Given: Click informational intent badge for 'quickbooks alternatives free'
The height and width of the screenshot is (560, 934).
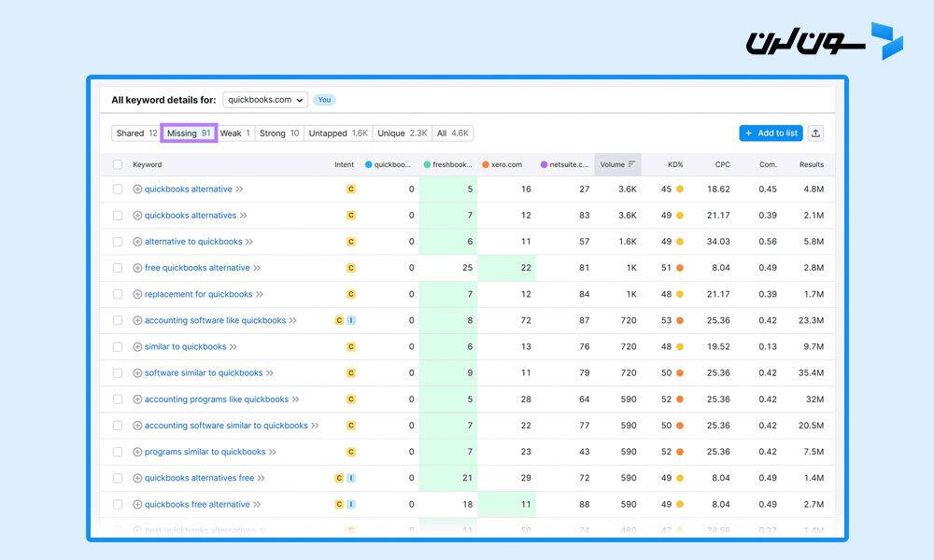Looking at the screenshot, I should point(351,478).
